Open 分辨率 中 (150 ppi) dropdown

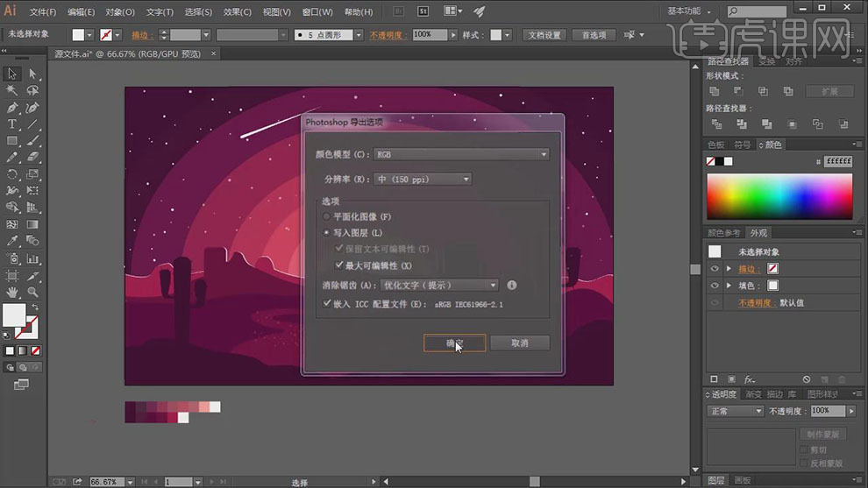coord(423,180)
